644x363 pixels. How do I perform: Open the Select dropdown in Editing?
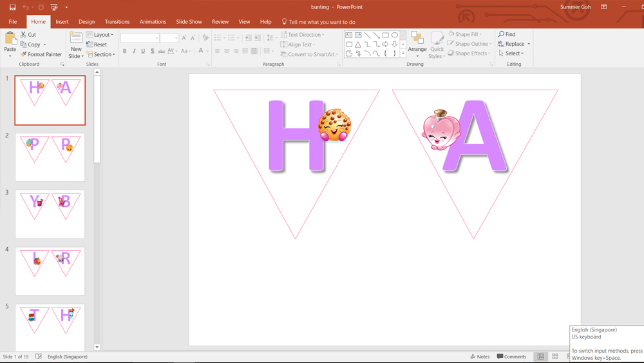click(511, 54)
